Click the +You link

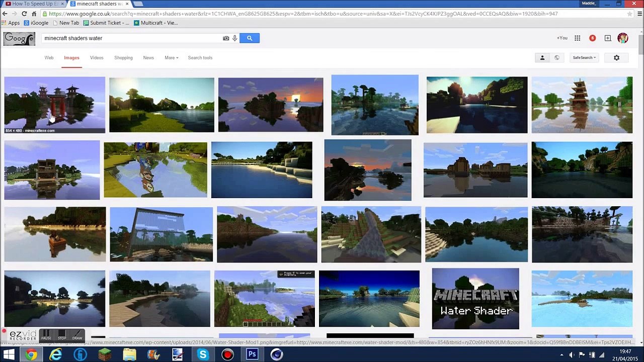pos(562,38)
